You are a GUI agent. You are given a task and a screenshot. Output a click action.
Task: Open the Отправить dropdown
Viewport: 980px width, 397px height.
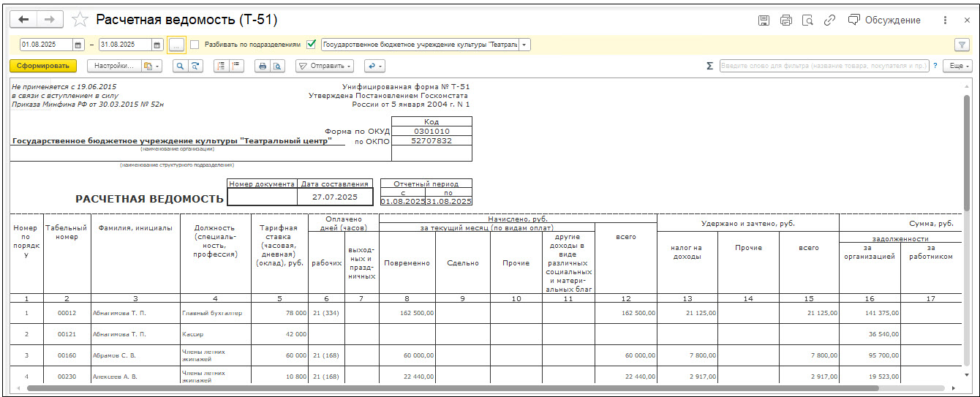(325, 66)
